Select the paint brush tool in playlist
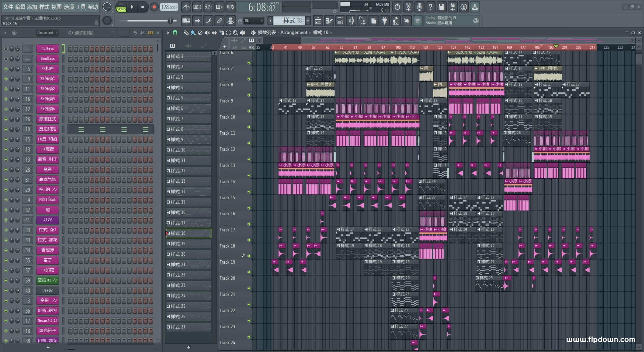 point(193,33)
